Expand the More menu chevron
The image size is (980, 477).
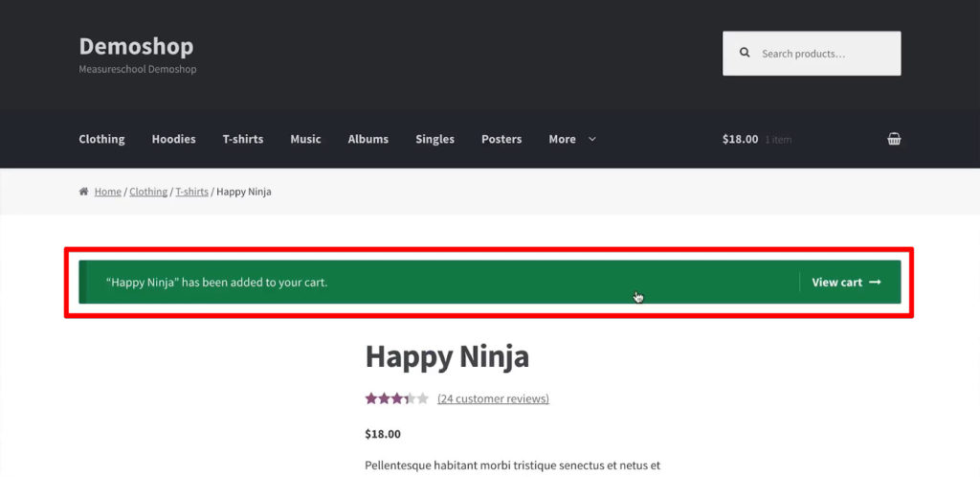click(591, 139)
